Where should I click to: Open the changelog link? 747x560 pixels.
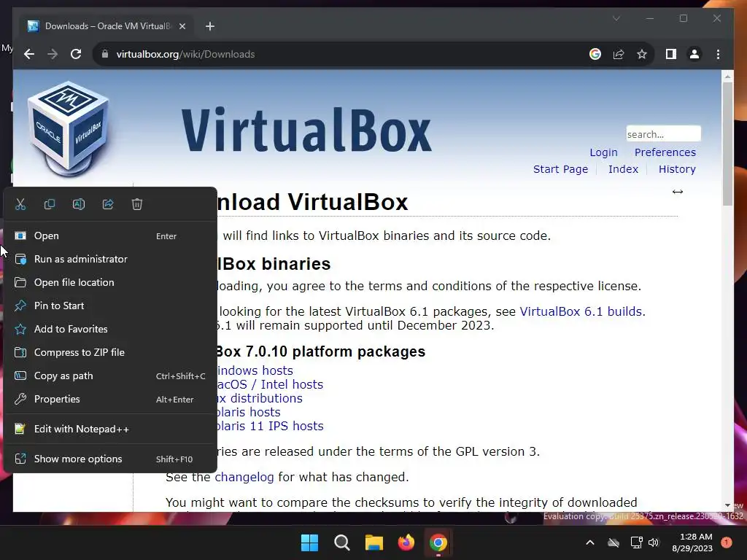click(244, 477)
